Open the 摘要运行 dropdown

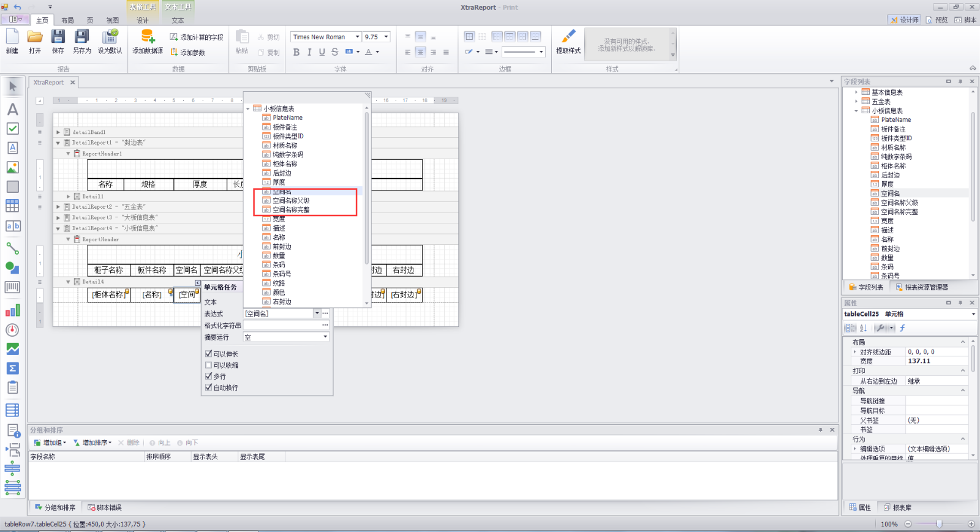tap(325, 337)
